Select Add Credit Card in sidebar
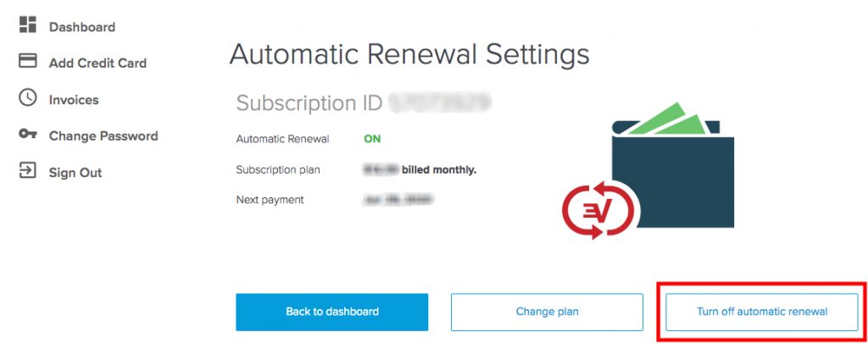The height and width of the screenshot is (343, 868). click(97, 64)
